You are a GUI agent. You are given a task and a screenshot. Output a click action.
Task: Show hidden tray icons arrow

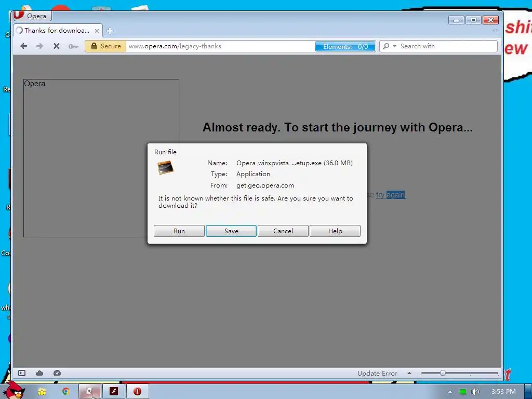pyautogui.click(x=450, y=392)
